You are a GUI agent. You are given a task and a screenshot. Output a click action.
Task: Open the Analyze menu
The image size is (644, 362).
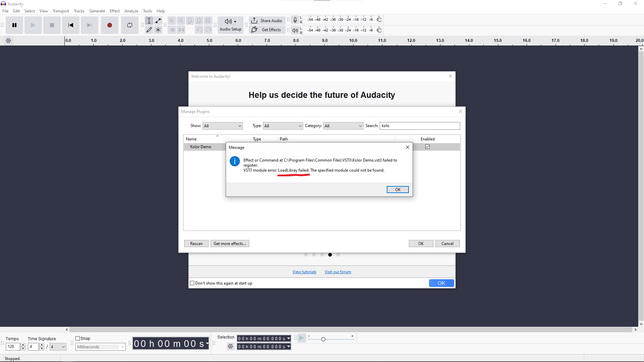click(131, 11)
